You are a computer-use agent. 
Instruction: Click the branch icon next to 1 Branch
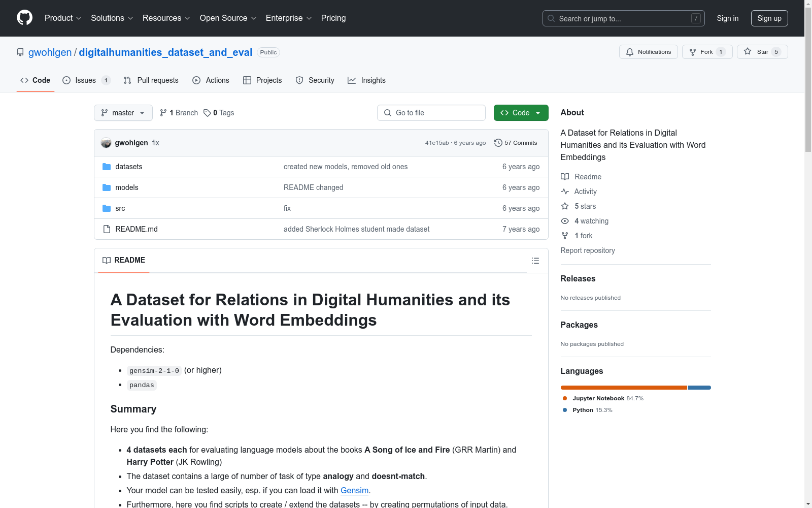click(x=163, y=113)
